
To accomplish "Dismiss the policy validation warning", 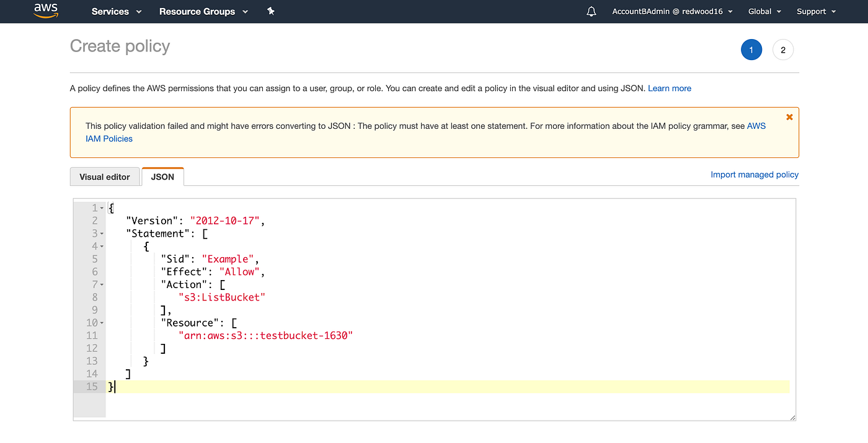I will click(789, 117).
